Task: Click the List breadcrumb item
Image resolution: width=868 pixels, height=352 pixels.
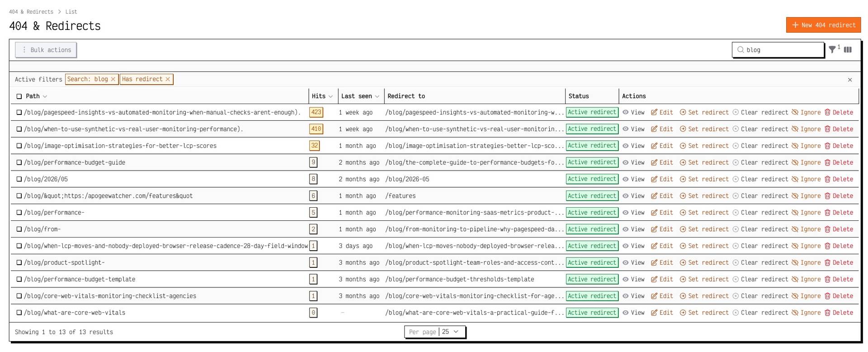Action: click(71, 12)
